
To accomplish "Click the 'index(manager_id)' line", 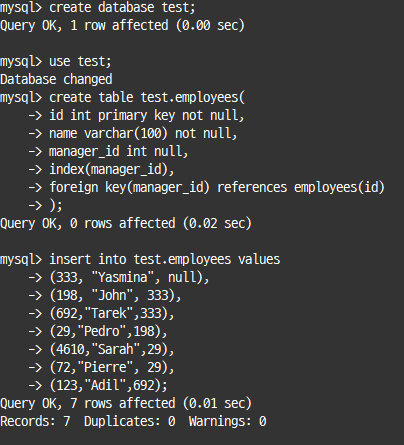I will pos(112,170).
